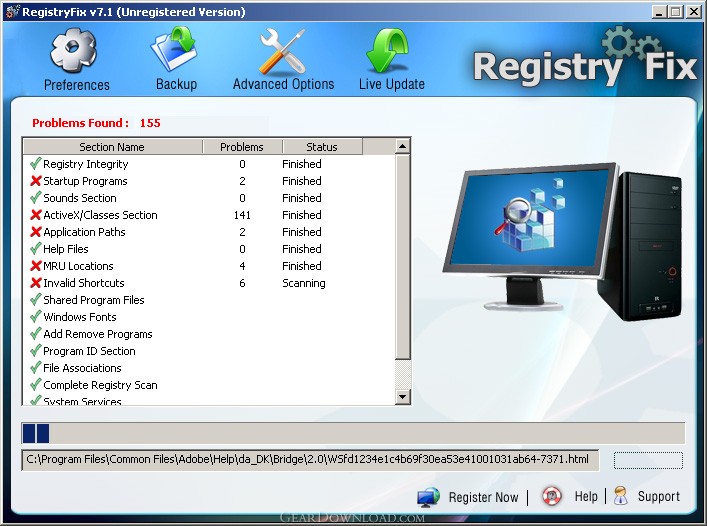Click the RegistryFix title bar app icon
This screenshot has height=526, width=707.
tap(12, 11)
